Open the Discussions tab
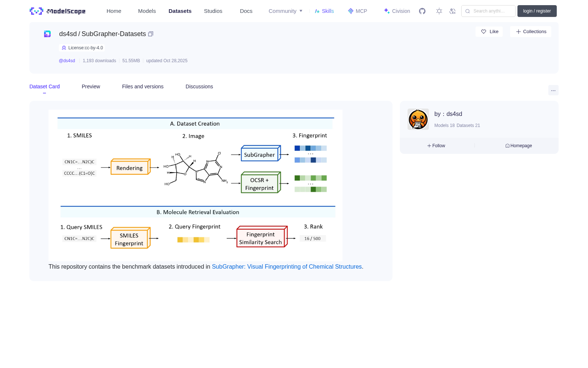588x368 pixels. click(x=199, y=86)
